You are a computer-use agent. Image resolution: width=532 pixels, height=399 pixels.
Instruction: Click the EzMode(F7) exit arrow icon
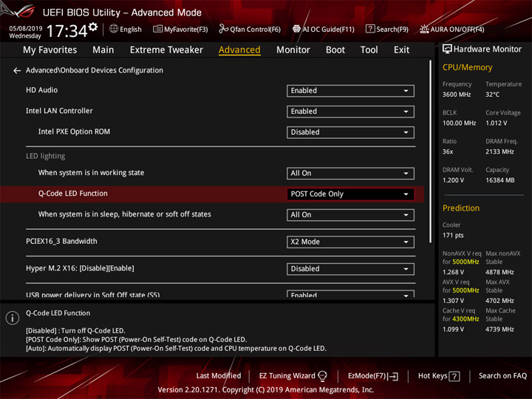(394, 376)
